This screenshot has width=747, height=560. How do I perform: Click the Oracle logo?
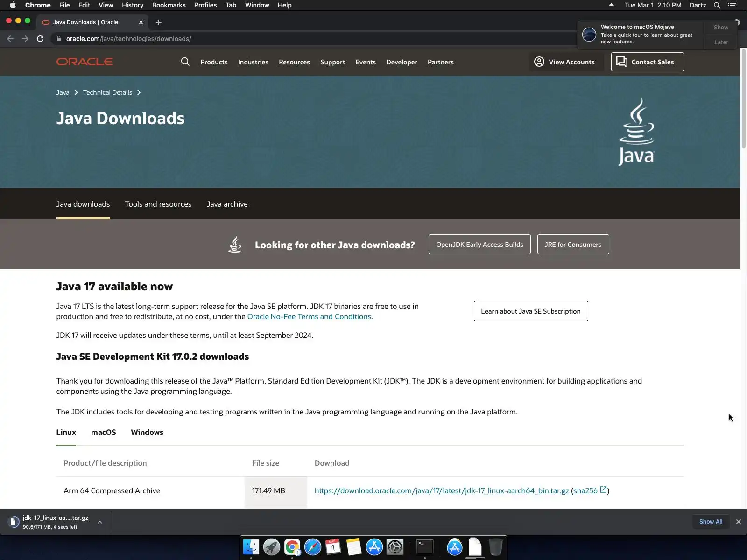pyautogui.click(x=85, y=62)
